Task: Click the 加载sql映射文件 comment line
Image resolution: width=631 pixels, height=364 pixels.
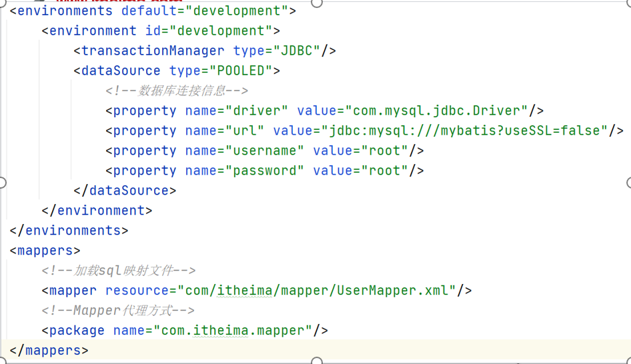Action: coord(119,271)
